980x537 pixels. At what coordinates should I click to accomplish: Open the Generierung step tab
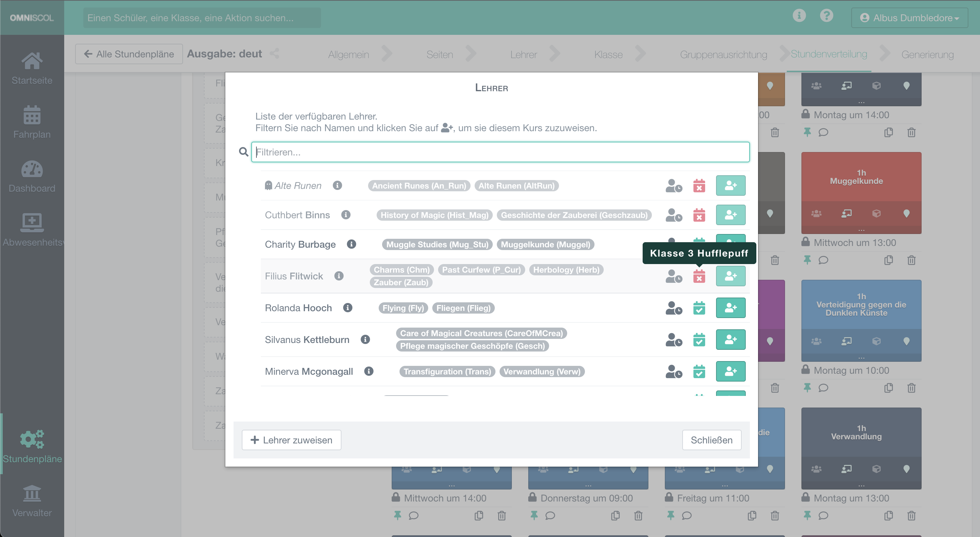927,54
